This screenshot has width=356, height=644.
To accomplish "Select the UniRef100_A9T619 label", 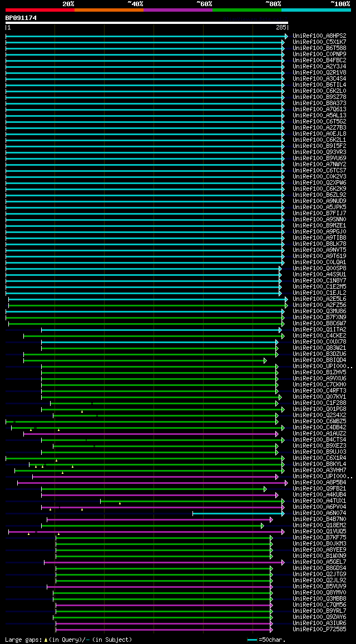I will click(x=319, y=256).
